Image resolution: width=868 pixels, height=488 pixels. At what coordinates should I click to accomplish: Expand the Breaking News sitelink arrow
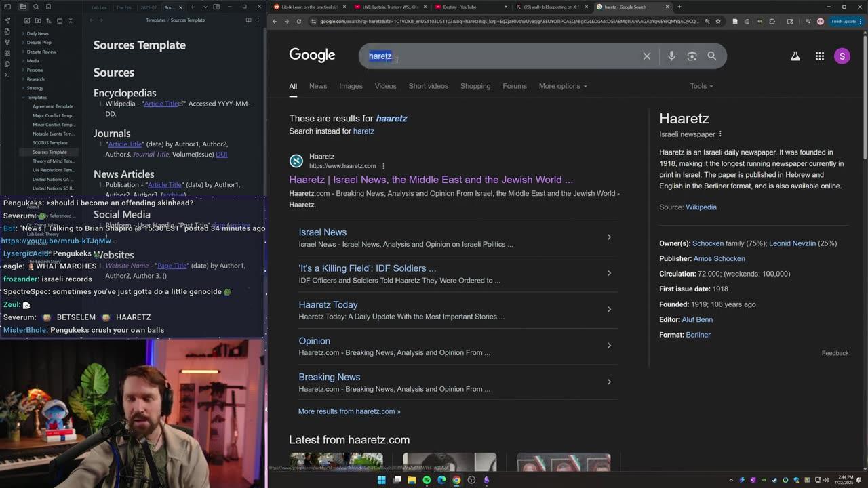609,382
